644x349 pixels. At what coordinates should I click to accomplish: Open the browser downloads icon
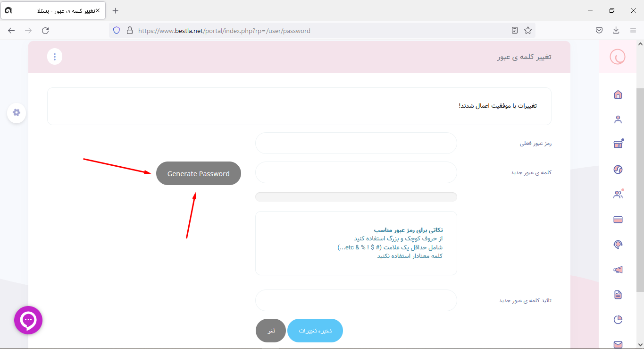click(x=616, y=30)
